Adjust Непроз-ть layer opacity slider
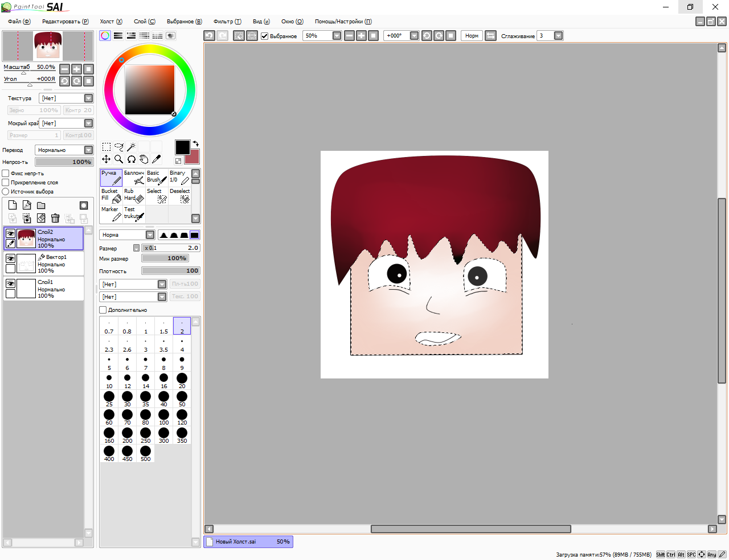Screen dimensions: 729x560 pyautogui.click(x=64, y=162)
